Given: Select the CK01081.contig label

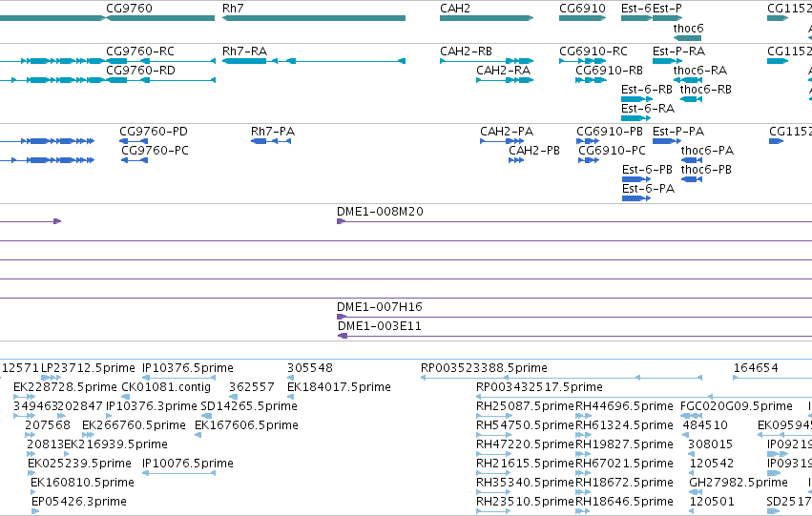Looking at the screenshot, I should coord(166,387).
